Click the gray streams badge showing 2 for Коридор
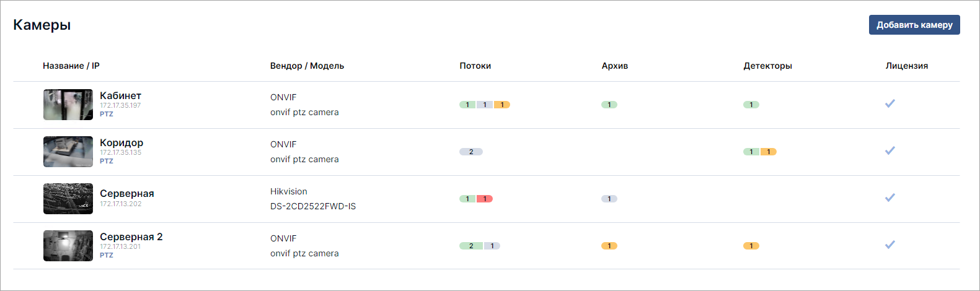Screen dimensions: 980x291 click(471, 152)
